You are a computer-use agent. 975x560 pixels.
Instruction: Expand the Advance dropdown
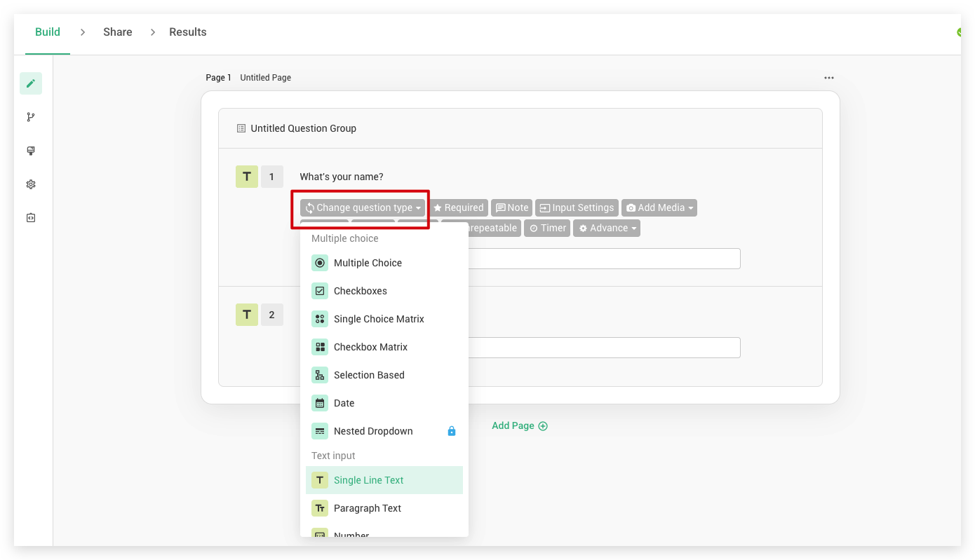607,228
